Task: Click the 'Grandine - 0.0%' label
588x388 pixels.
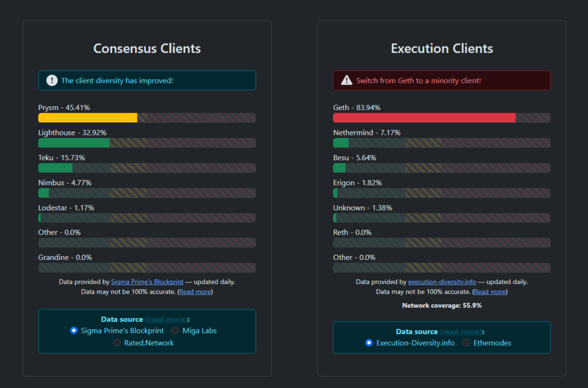Action: (x=65, y=258)
